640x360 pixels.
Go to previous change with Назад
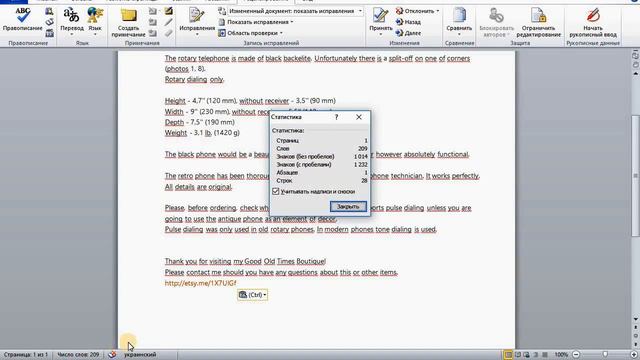pyautogui.click(x=408, y=22)
